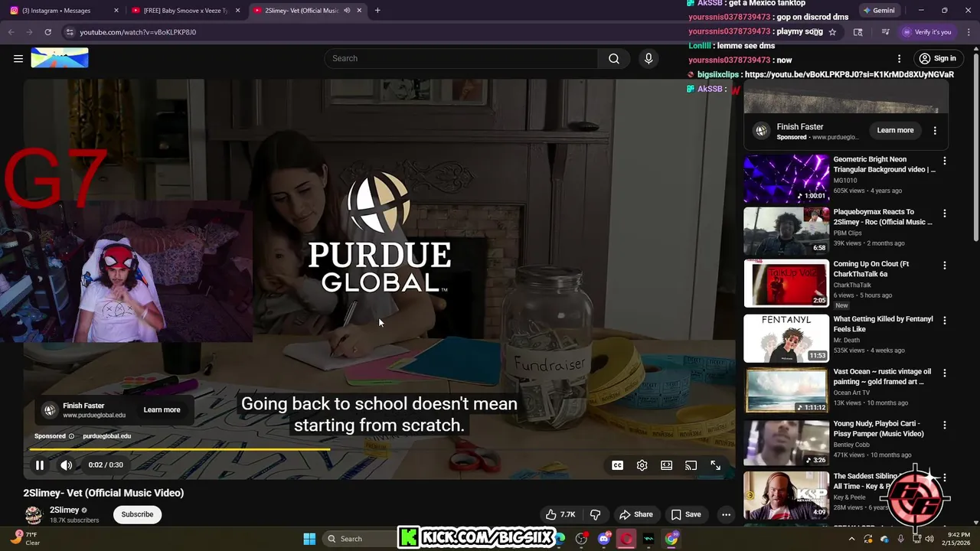The image size is (980, 551).
Task: Open menu for Geometric Bright Neon video
Action: click(944, 161)
